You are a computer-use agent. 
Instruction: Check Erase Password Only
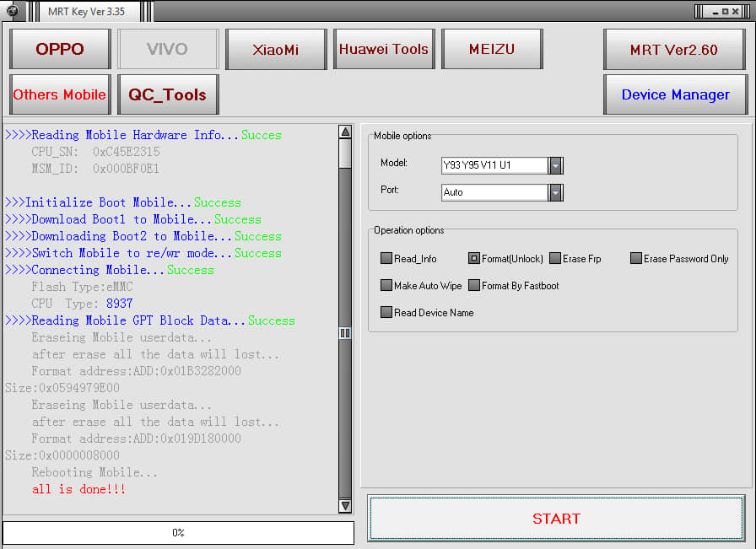(x=636, y=258)
